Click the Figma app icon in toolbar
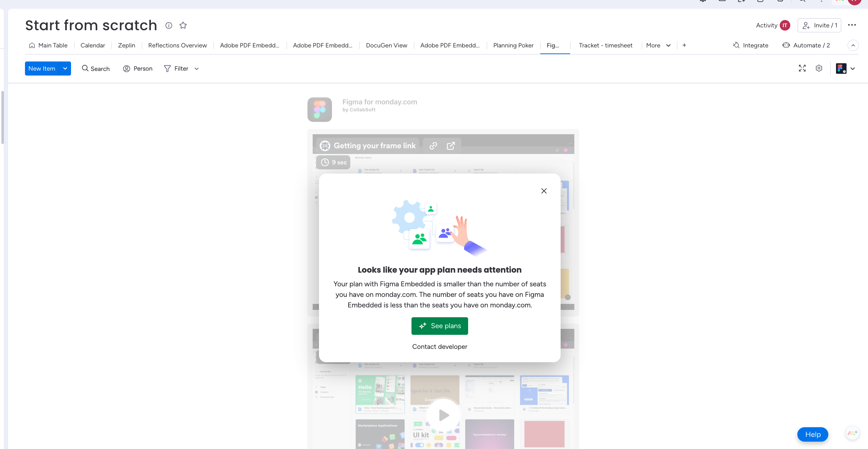 tap(841, 69)
